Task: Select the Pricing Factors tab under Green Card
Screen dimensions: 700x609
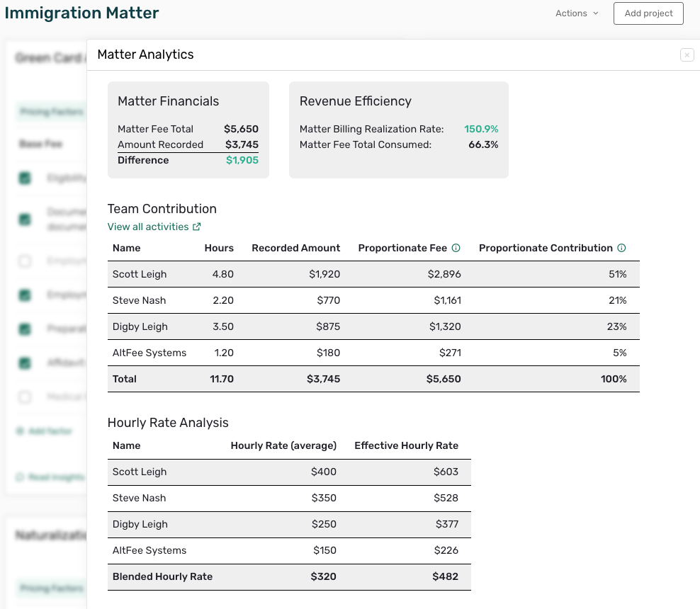Action: click(x=51, y=112)
